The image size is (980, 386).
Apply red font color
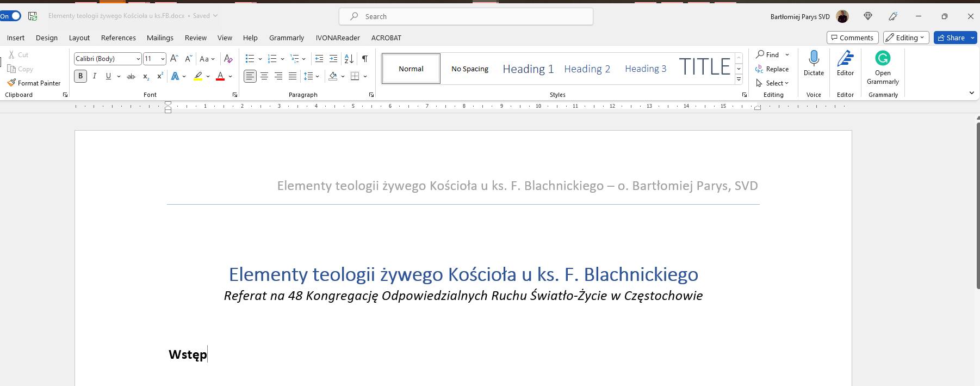[220, 76]
